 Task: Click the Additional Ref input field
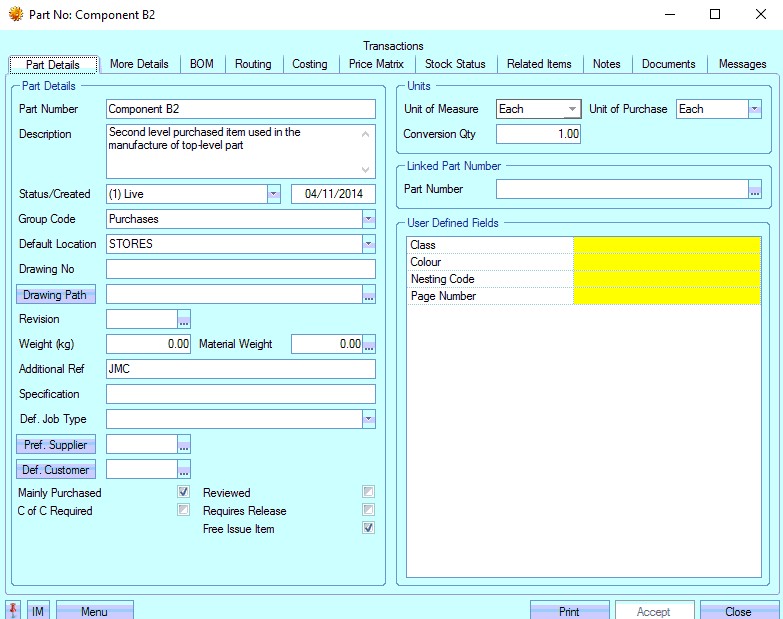240,369
